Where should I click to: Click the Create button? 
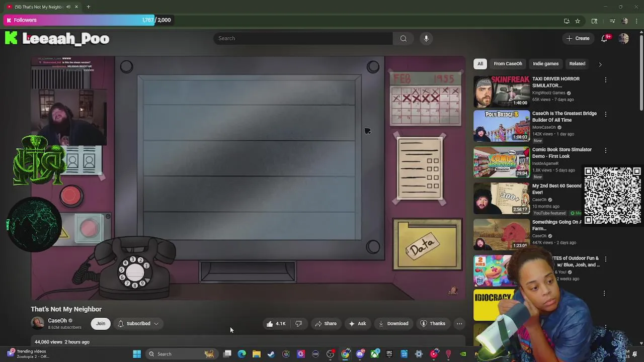[578, 38]
